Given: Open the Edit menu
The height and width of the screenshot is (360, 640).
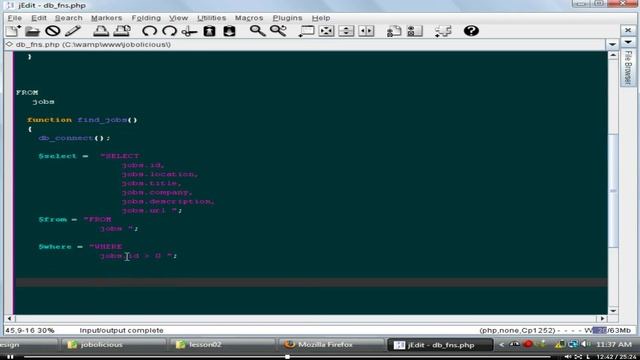Looking at the screenshot, I should [39, 18].
